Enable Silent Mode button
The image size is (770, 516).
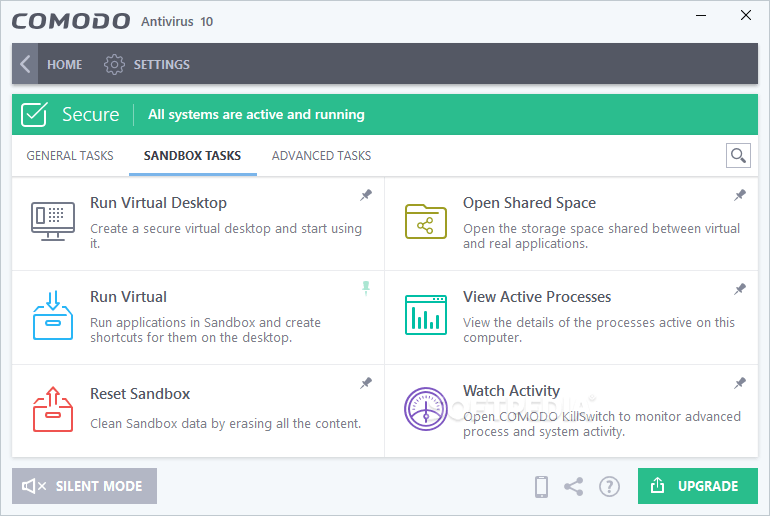[84, 486]
